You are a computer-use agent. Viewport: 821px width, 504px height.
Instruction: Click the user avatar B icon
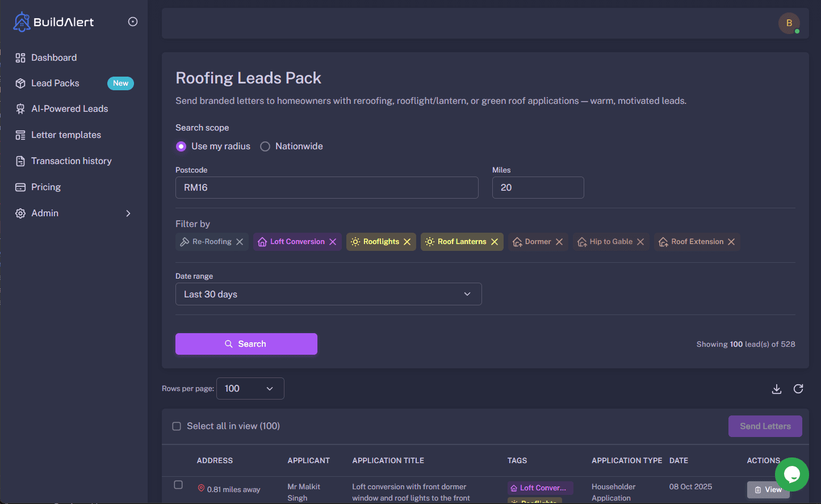(789, 23)
